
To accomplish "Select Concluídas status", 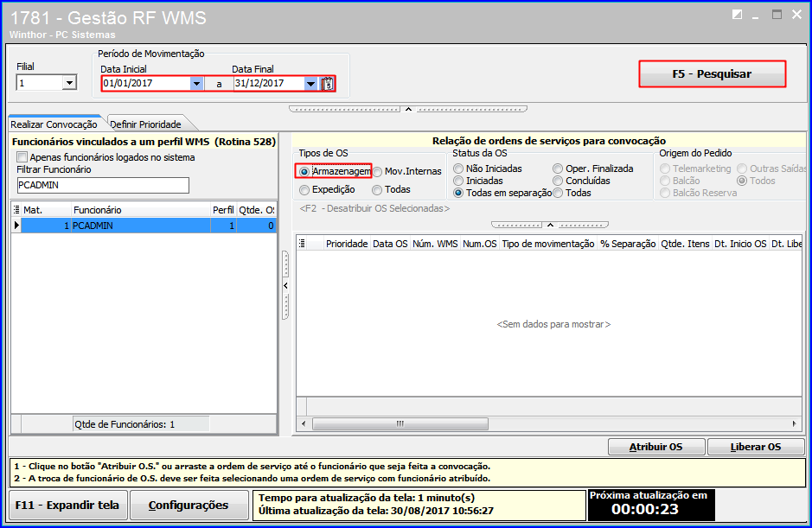I will [557, 181].
